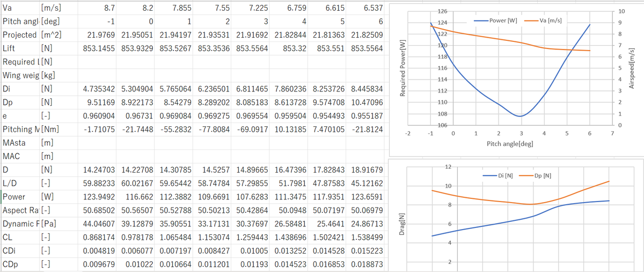Click the Di cell 8.445834
Screen dimensions: 644x272
pyautogui.click(x=366, y=89)
